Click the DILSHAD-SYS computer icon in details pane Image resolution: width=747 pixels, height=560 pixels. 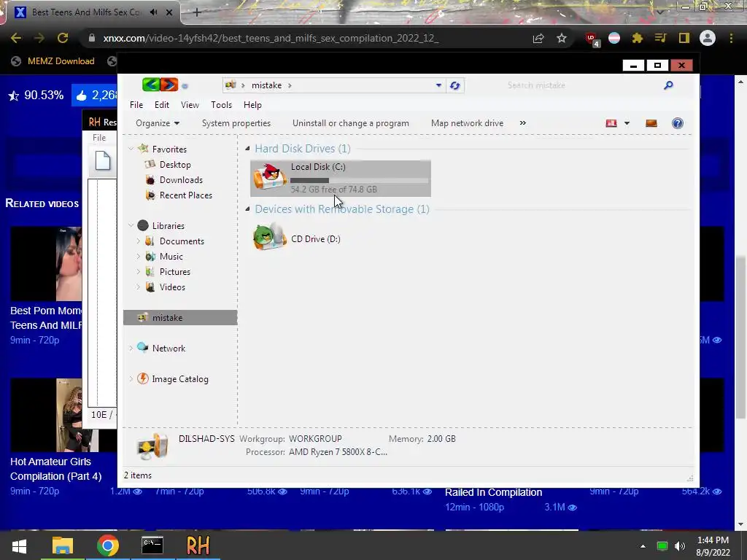(152, 446)
